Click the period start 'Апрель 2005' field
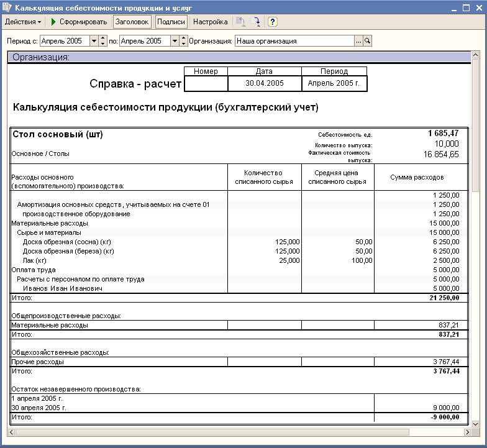 pos(65,41)
